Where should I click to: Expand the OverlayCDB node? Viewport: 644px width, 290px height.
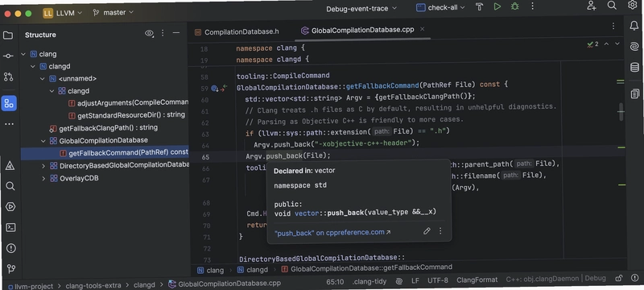tap(43, 179)
